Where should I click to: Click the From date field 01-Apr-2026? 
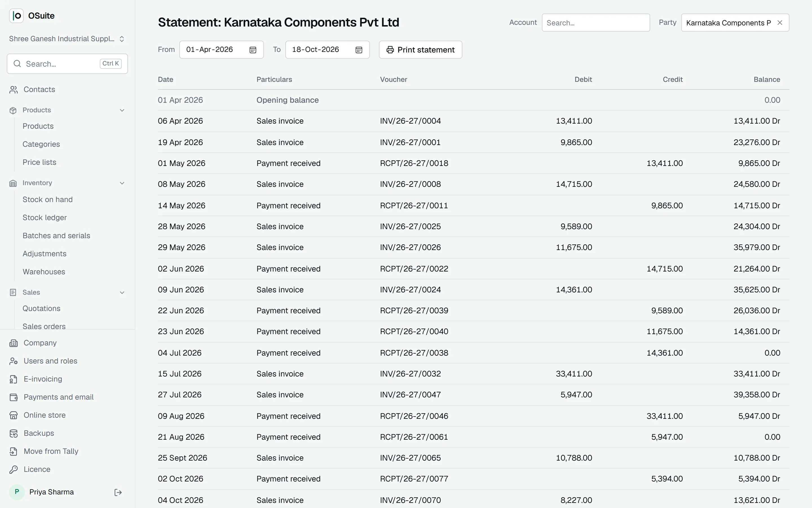coord(221,50)
